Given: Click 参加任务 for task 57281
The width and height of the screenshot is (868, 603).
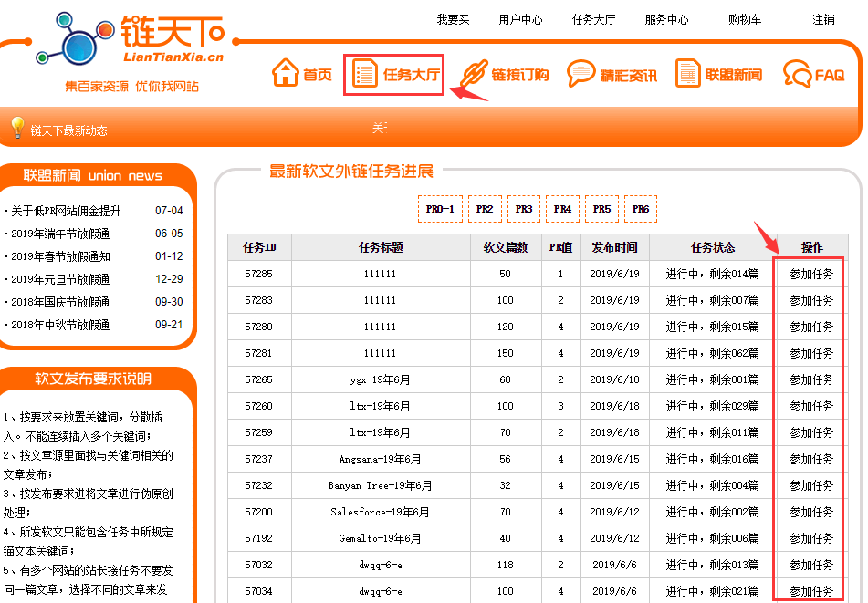Looking at the screenshot, I should point(811,354).
